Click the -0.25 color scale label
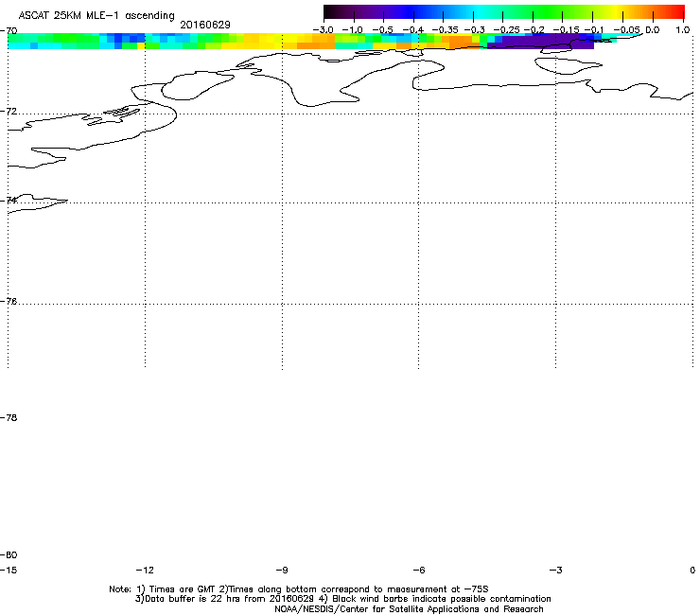Image resolution: width=700 pixels, height=615 pixels. [506, 30]
